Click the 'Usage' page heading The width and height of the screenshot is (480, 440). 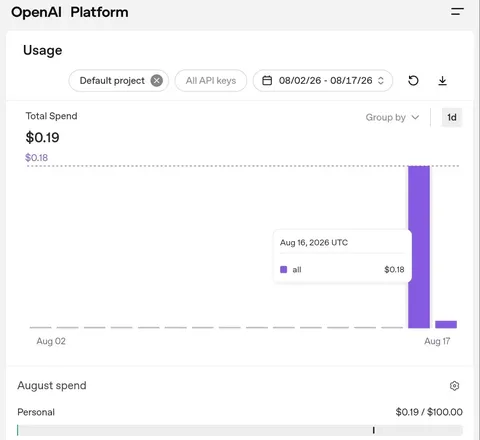(x=42, y=50)
